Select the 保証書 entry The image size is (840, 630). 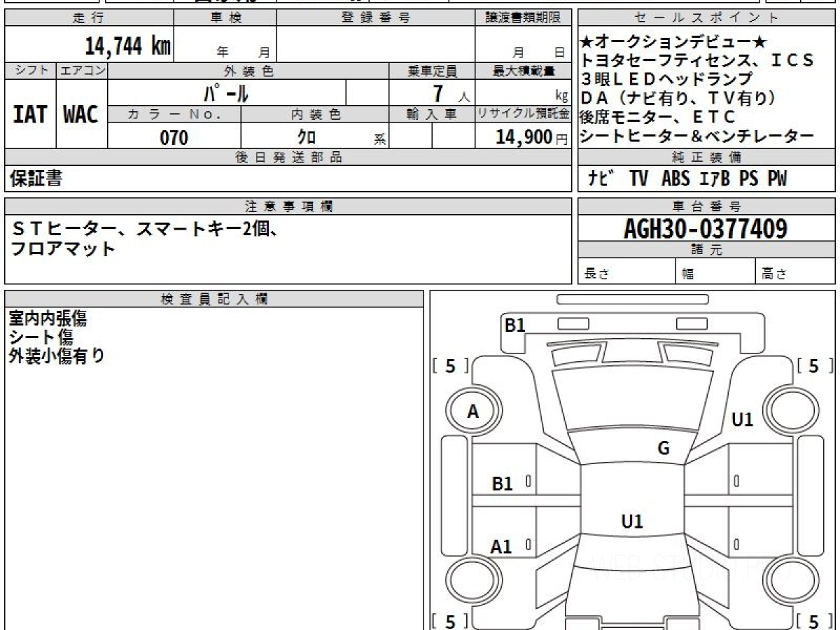click(36, 178)
